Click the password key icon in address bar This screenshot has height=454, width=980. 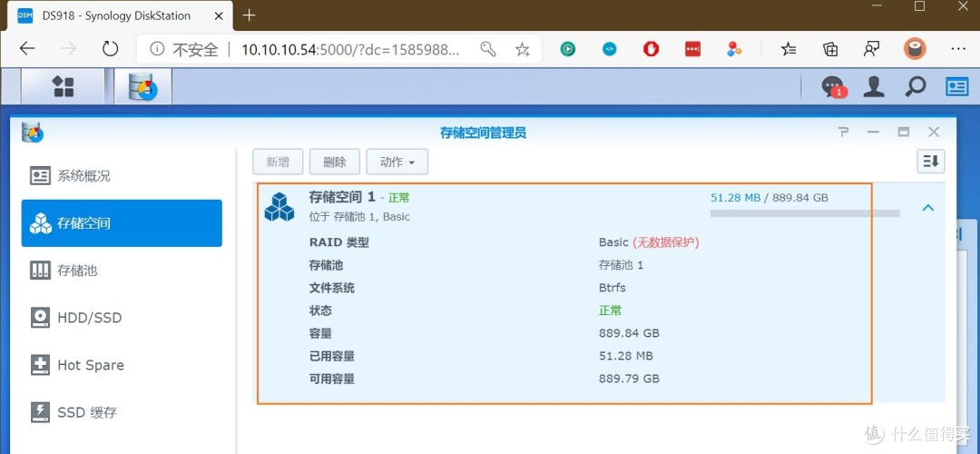pos(488,49)
